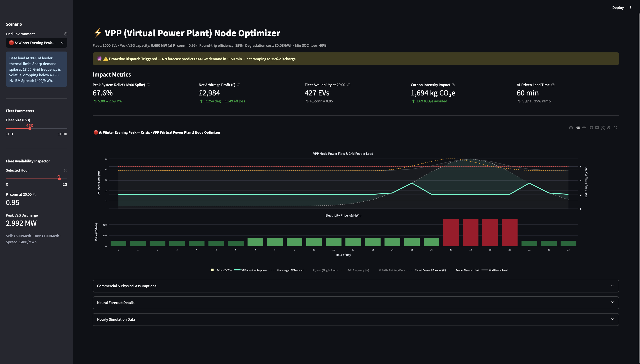
Task: Download plot as PNG camera icon
Action: (x=571, y=128)
